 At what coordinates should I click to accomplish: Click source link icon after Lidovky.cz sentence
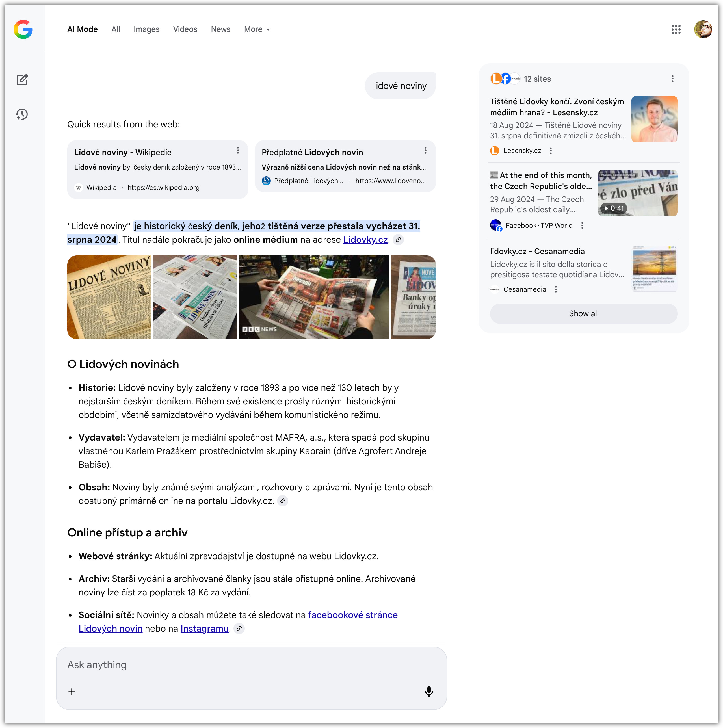398,240
